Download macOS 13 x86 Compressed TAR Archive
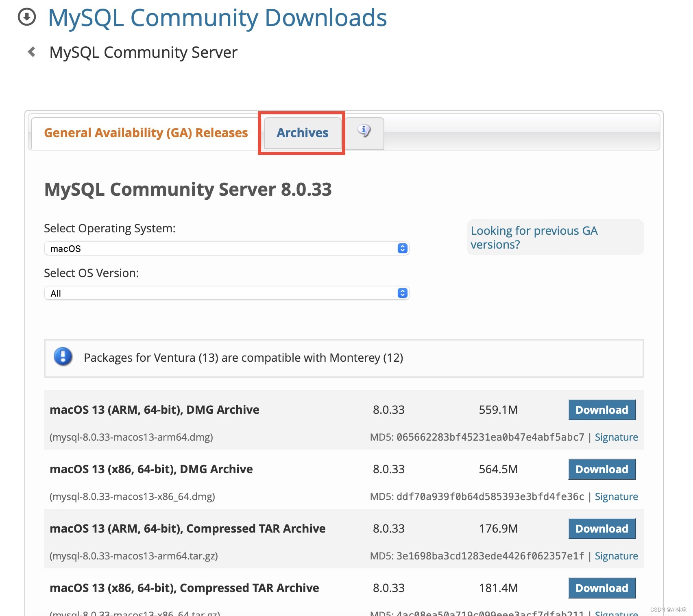This screenshot has height=616, width=693. [x=602, y=588]
